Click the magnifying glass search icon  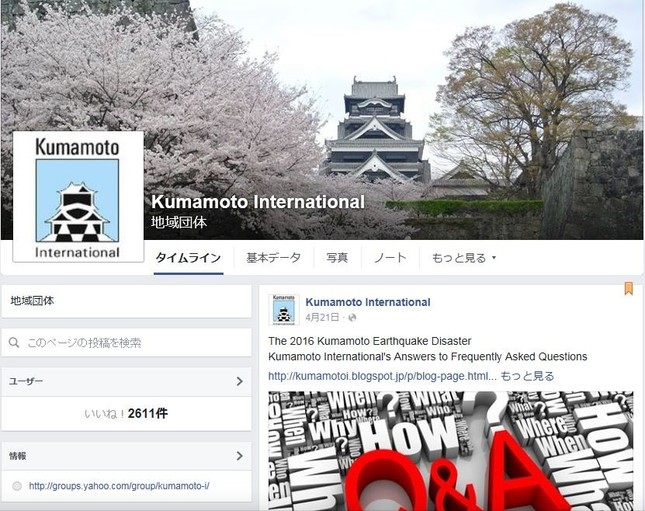coord(14,342)
